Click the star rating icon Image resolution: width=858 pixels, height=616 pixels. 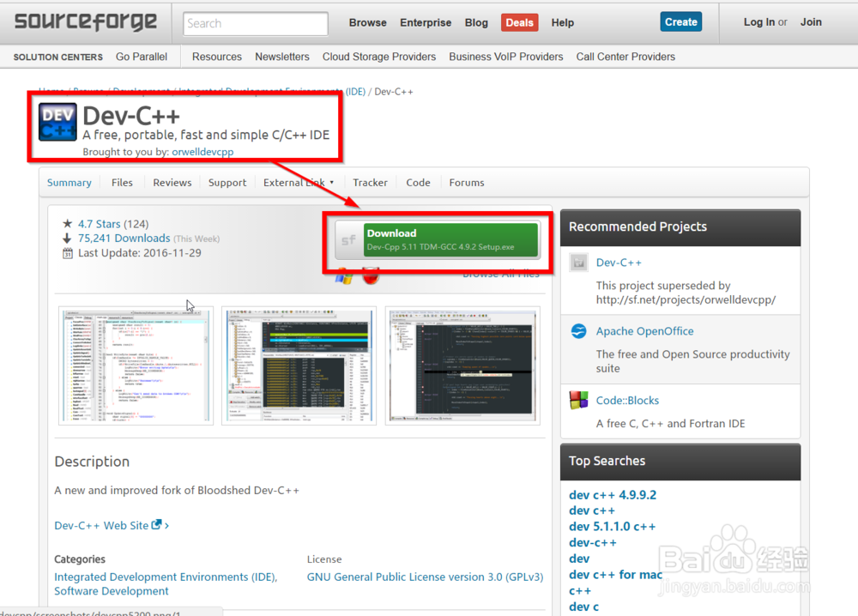click(68, 222)
